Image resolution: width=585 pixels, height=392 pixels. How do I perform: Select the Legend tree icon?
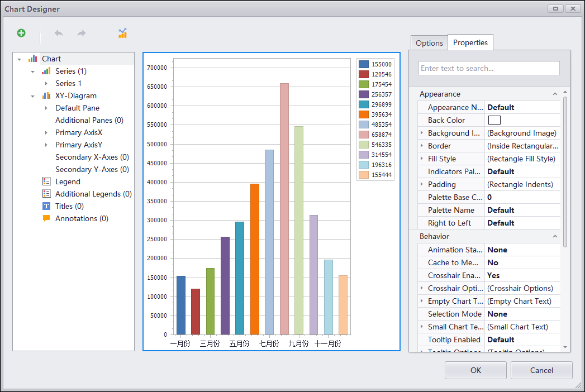46,181
